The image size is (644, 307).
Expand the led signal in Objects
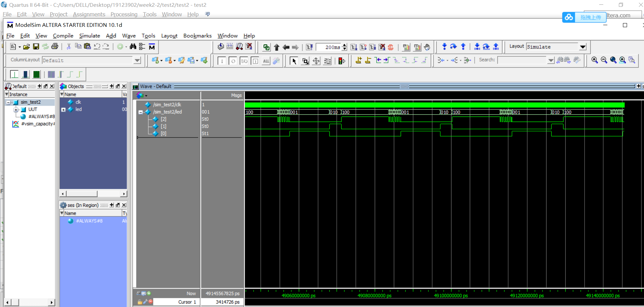pyautogui.click(x=63, y=109)
